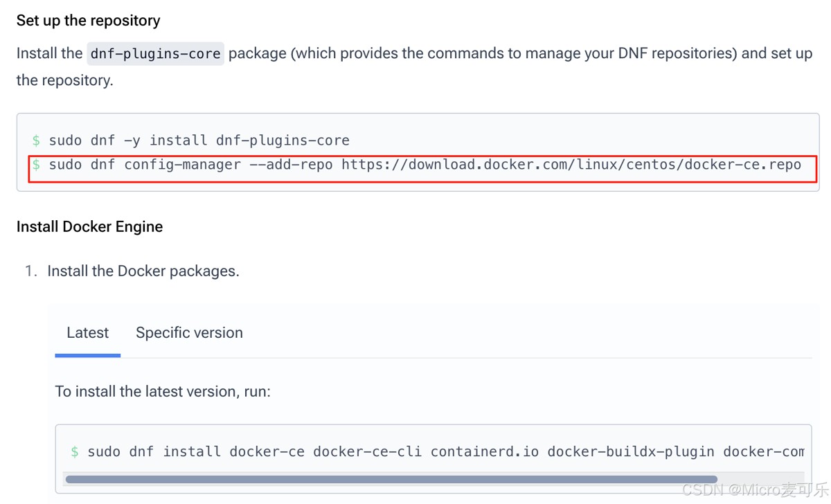The width and height of the screenshot is (831, 504).
Task: Select the Latest tab
Action: tap(87, 333)
